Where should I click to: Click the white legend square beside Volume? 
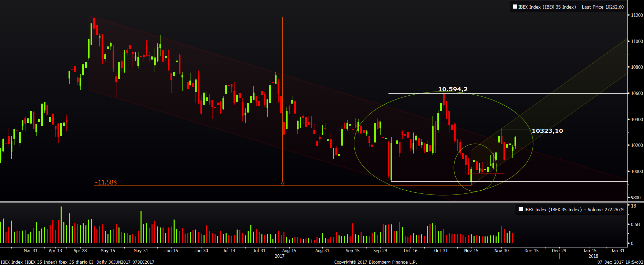click(x=521, y=209)
